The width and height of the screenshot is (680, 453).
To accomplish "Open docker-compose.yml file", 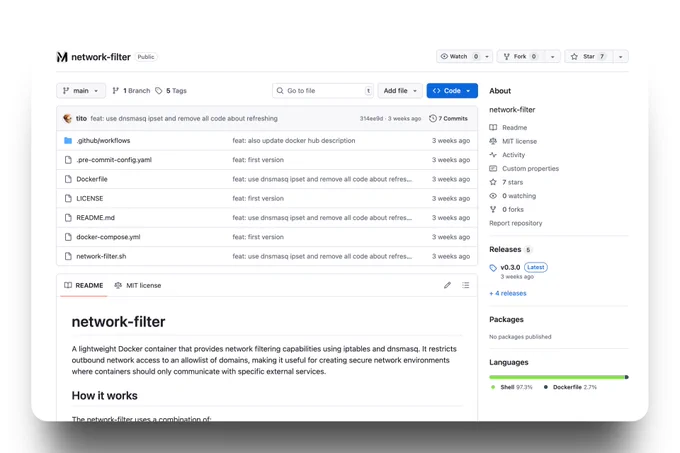I will 108,237.
